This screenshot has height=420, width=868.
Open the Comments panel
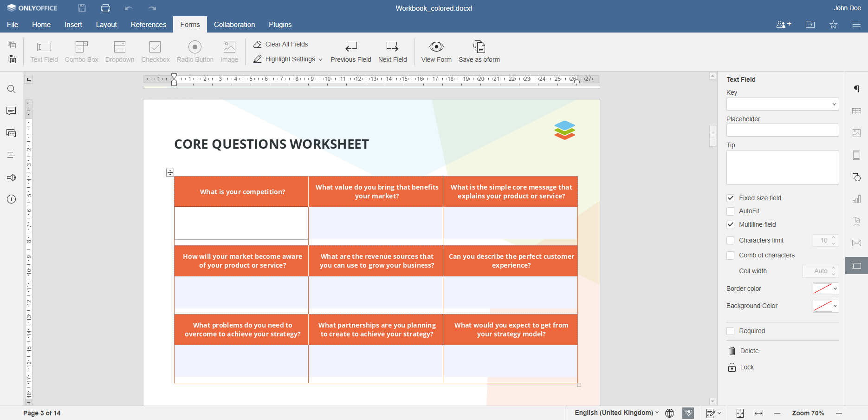click(x=11, y=111)
